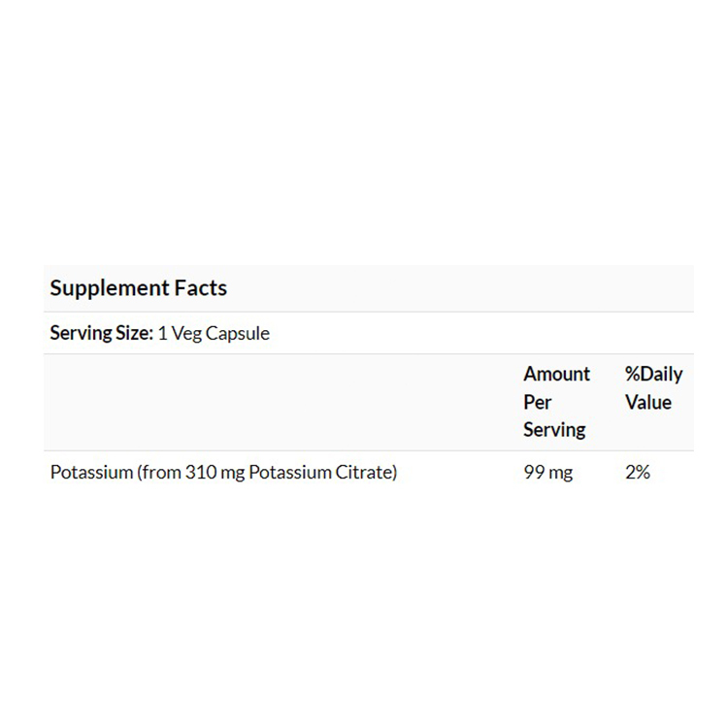Click the word %Daily in the header
728x728 pixels.
[653, 375]
